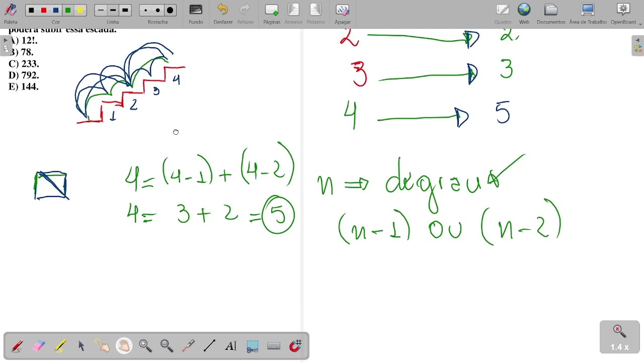The image size is (644, 362).
Task: Toggle the Paleta stylus palette
Action: pos(11,13)
